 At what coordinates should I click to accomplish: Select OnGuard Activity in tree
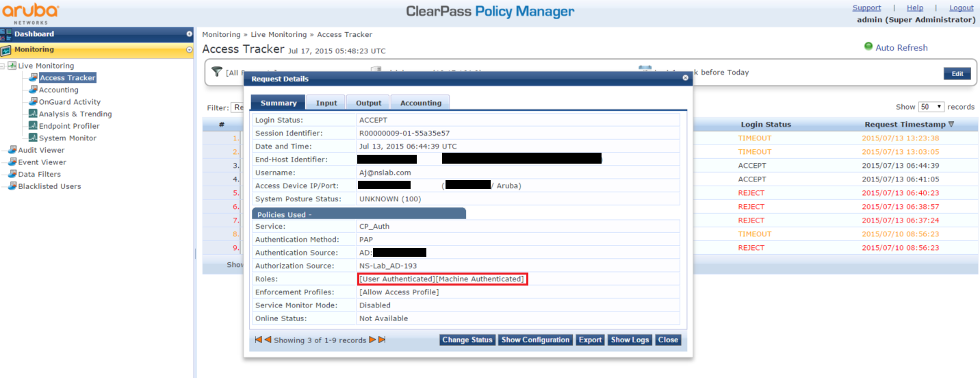(x=70, y=102)
